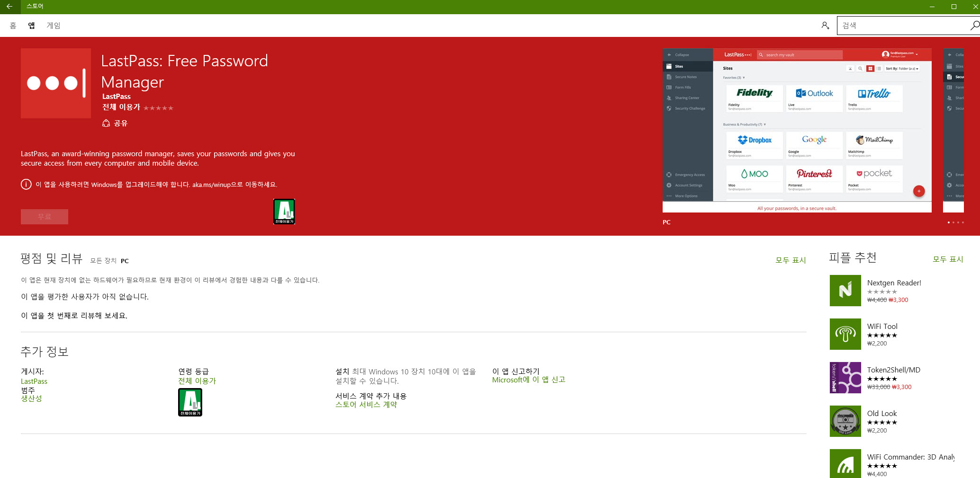Switch to the 홈 tab

13,26
